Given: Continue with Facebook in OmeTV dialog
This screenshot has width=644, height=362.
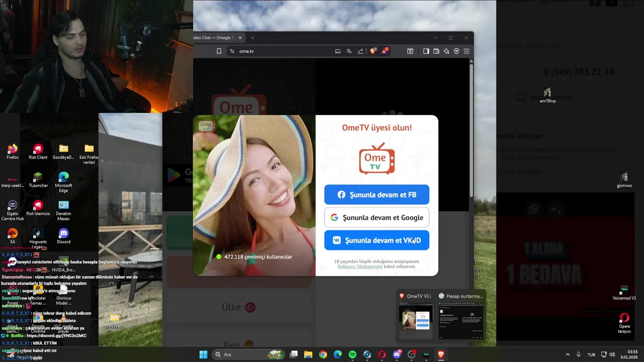Looking at the screenshot, I should (x=376, y=195).
